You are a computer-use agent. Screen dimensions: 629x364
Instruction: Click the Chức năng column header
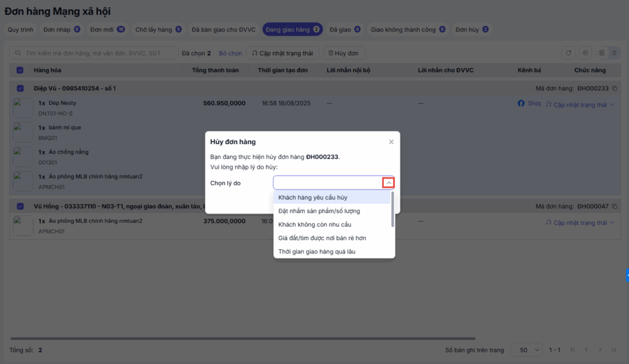[x=590, y=70]
